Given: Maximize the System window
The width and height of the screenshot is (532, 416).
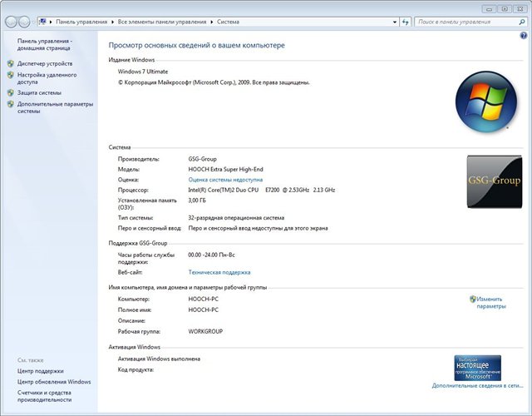Looking at the screenshot, I should pos(505,9).
